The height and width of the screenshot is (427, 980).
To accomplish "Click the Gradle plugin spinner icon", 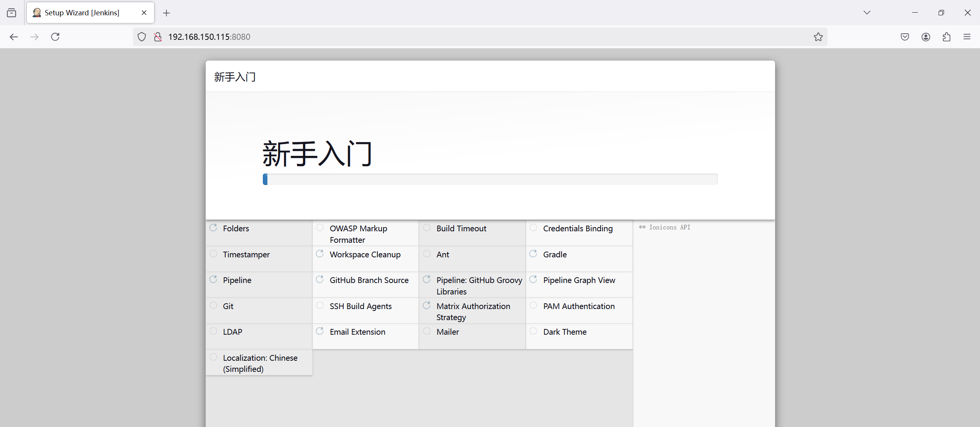I will pyautogui.click(x=533, y=254).
